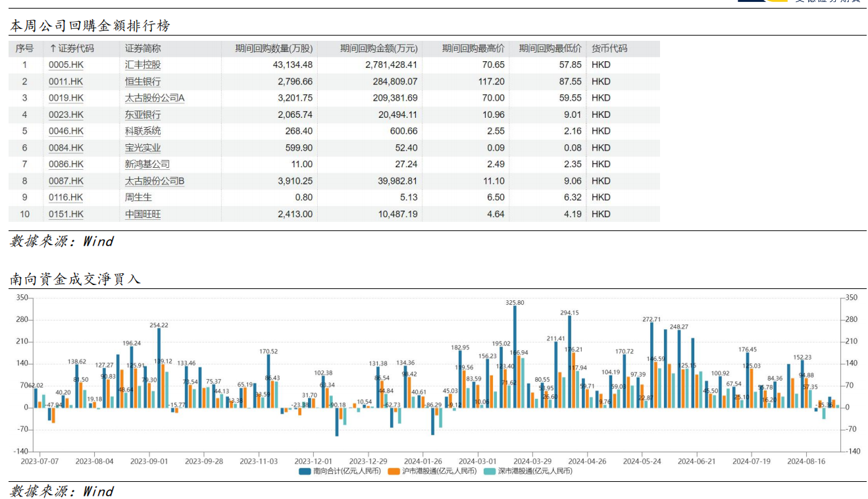Click the 2023-12-01 date on x-axis
Viewport: 868px width, 499px height.
(x=313, y=461)
